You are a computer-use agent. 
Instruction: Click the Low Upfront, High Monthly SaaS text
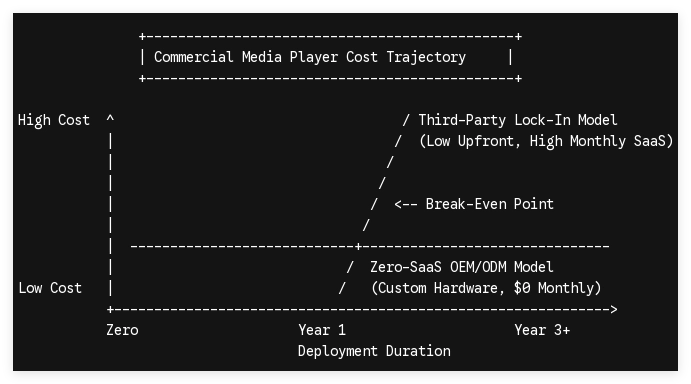(546, 141)
